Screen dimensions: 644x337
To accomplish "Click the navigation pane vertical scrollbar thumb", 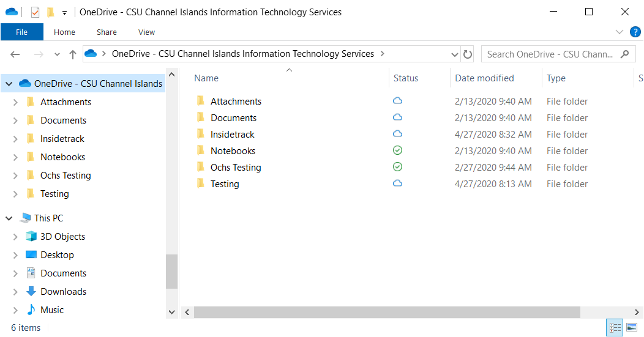I will (x=171, y=272).
